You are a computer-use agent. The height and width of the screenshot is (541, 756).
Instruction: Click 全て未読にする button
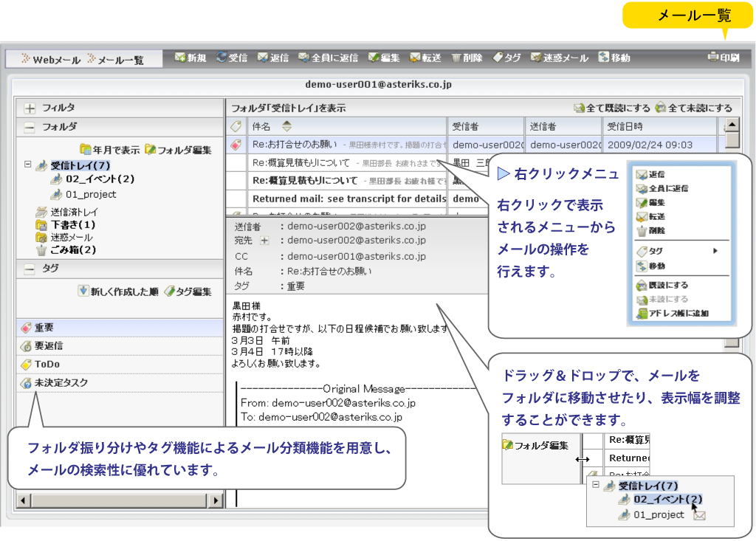[x=693, y=108]
